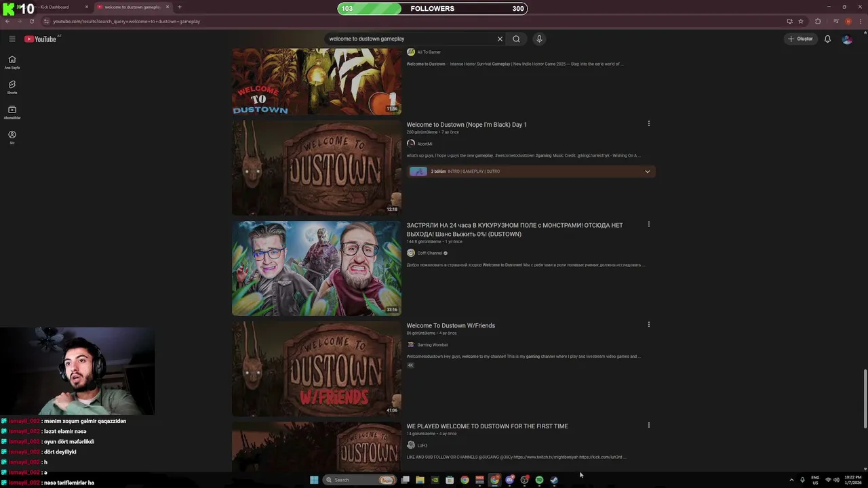Screen dimensions: 868x488
Task: Click the Windows taskbar search box
Action: coord(359,480)
